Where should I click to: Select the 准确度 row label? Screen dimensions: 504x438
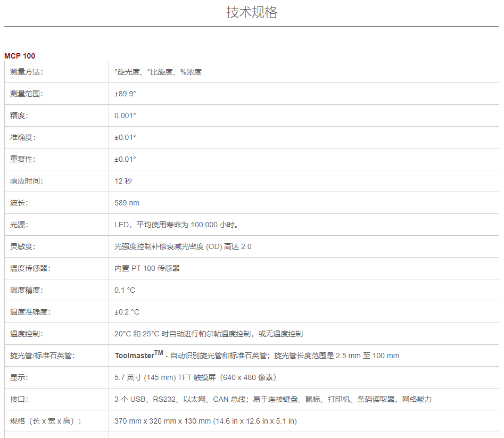(x=22, y=137)
